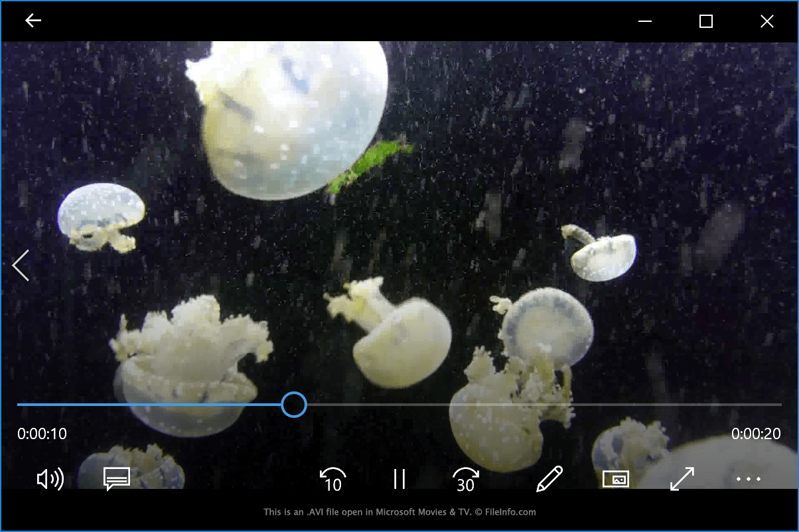Image resolution: width=799 pixels, height=532 pixels.
Task: Open subtitles and captions menu
Action: [117, 479]
